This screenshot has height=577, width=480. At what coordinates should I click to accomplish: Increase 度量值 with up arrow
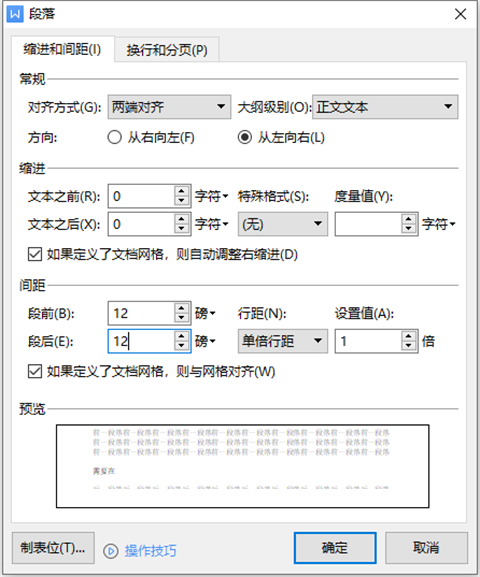point(409,219)
